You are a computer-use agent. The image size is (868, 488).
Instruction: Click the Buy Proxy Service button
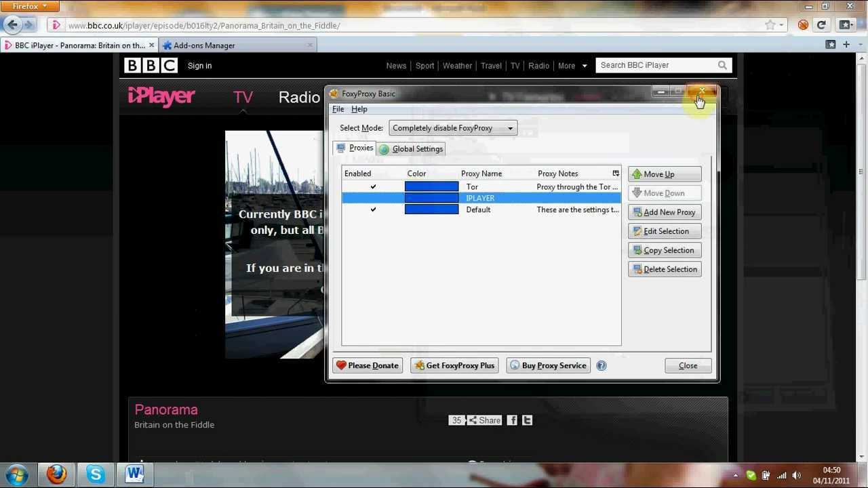click(x=548, y=365)
